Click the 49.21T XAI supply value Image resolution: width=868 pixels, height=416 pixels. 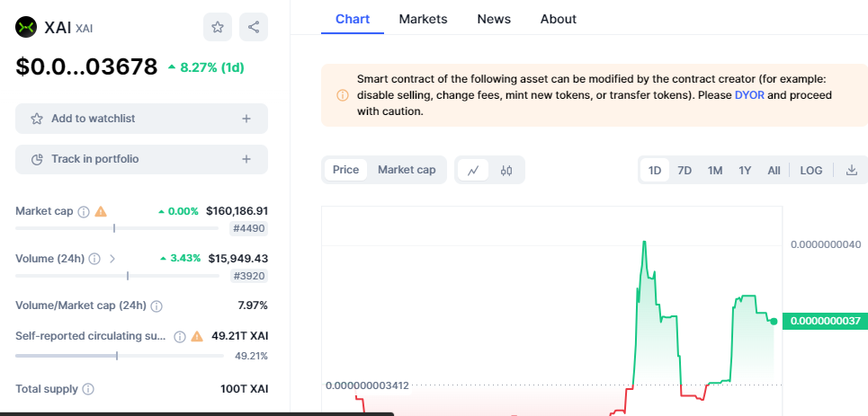[x=239, y=336]
